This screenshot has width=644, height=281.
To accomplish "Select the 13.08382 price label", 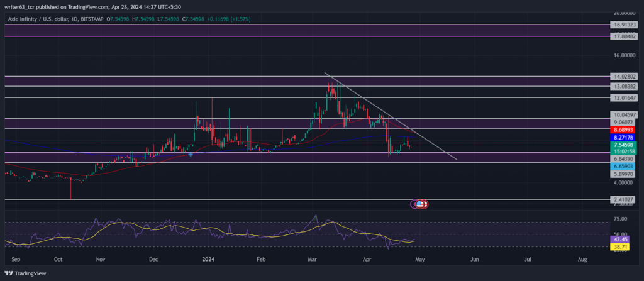I will (x=623, y=86).
